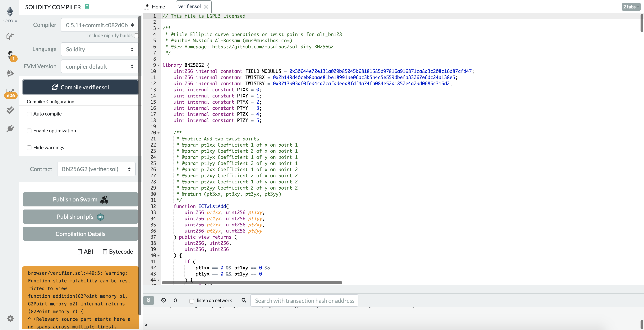Open the Static analysis icon with 606 badge
Image resolution: width=644 pixels, height=330 pixels.
point(10,92)
